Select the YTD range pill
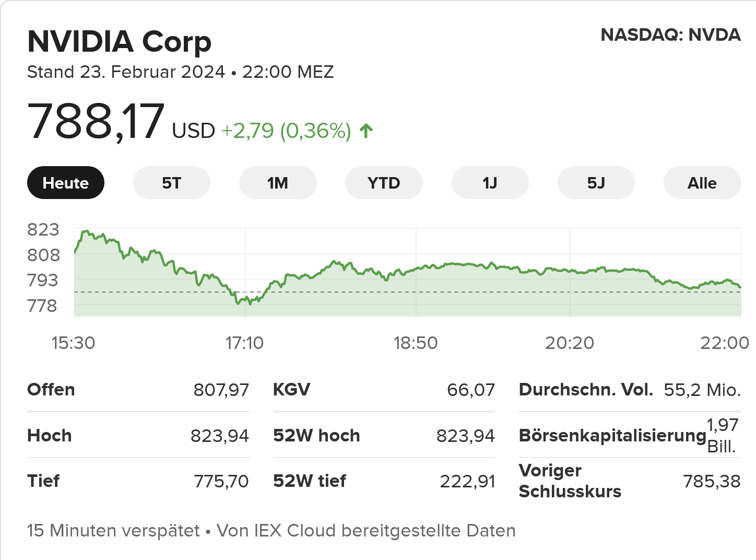 (384, 183)
